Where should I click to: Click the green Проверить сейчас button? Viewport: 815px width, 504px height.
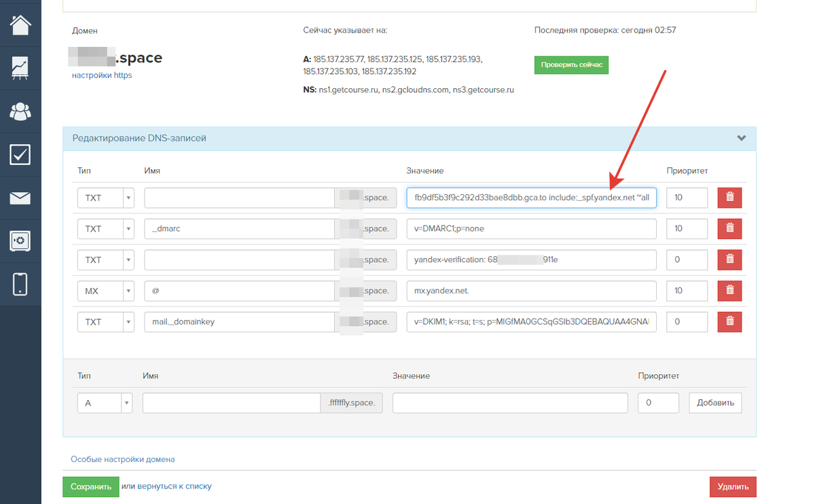[571, 65]
